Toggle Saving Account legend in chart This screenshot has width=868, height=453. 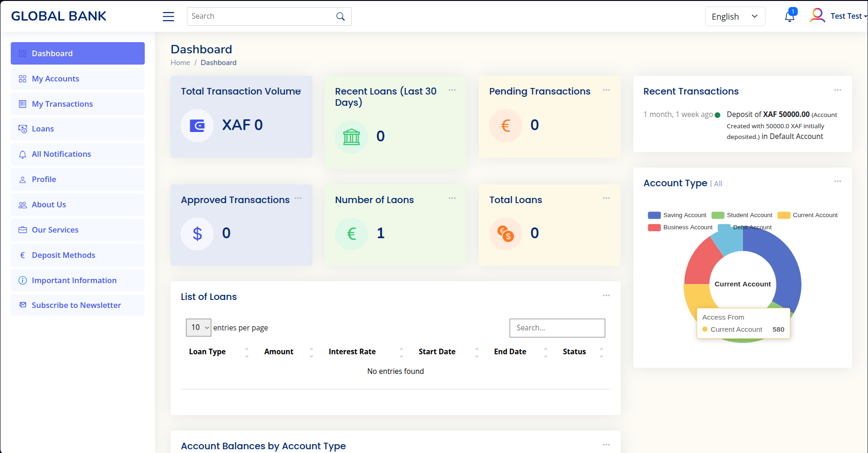[677, 215]
